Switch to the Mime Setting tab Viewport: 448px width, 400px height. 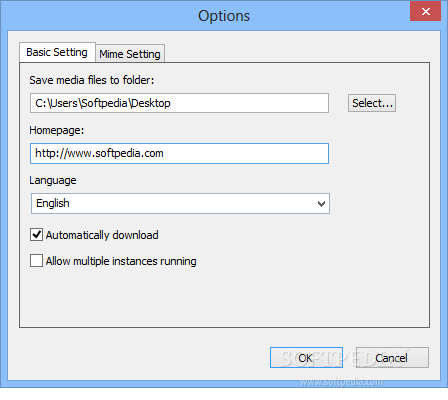[130, 54]
